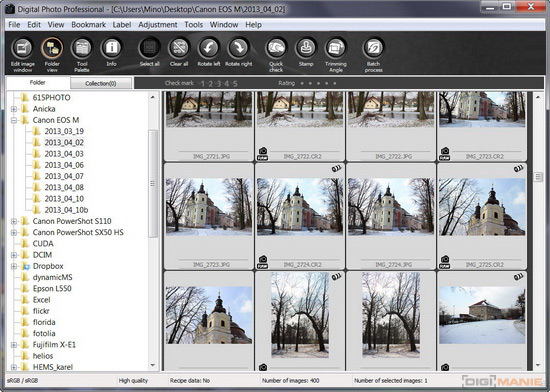Click thumbnail pane scroll down arrow

[x=538, y=365]
